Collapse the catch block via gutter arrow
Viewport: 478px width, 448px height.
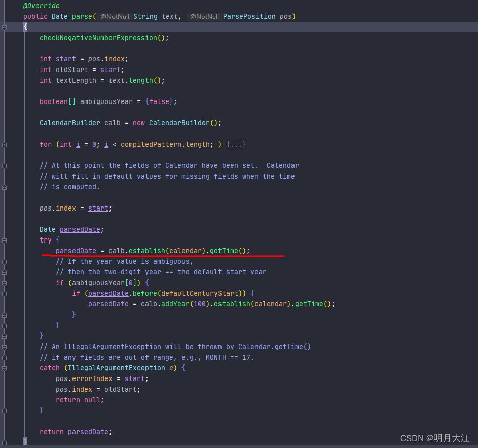[x=4, y=368]
